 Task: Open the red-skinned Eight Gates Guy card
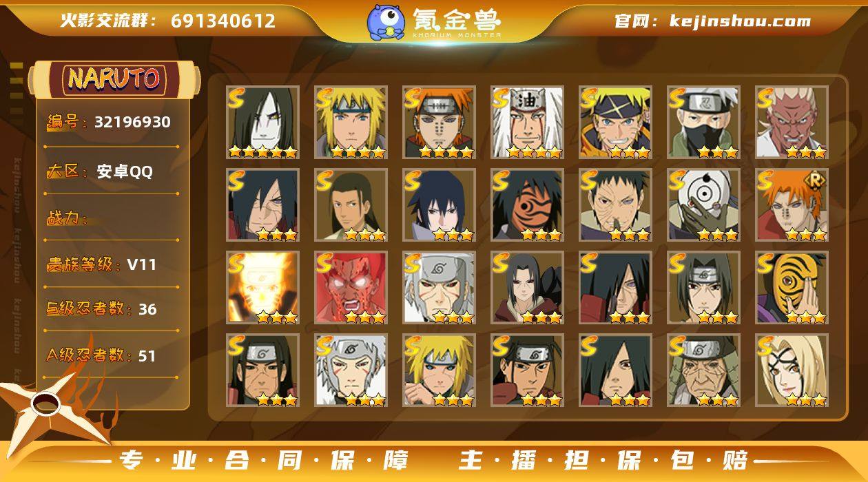[x=351, y=288]
